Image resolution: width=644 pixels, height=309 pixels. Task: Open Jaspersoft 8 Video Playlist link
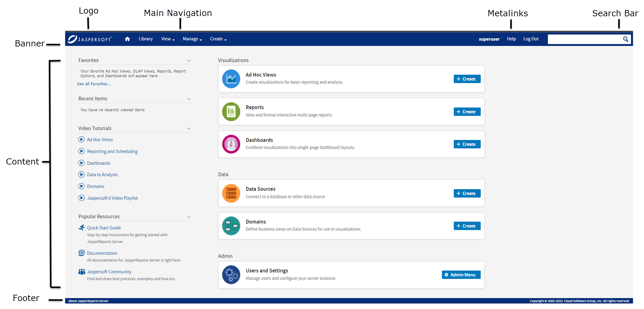click(112, 198)
